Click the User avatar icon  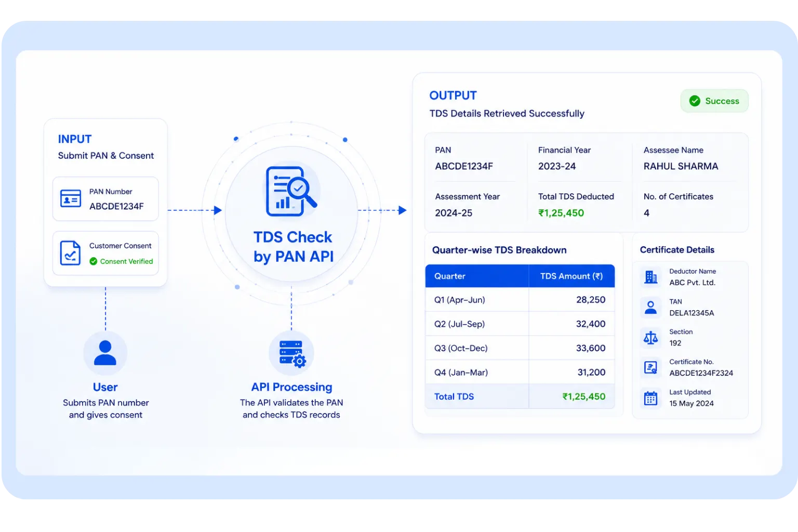pyautogui.click(x=105, y=353)
